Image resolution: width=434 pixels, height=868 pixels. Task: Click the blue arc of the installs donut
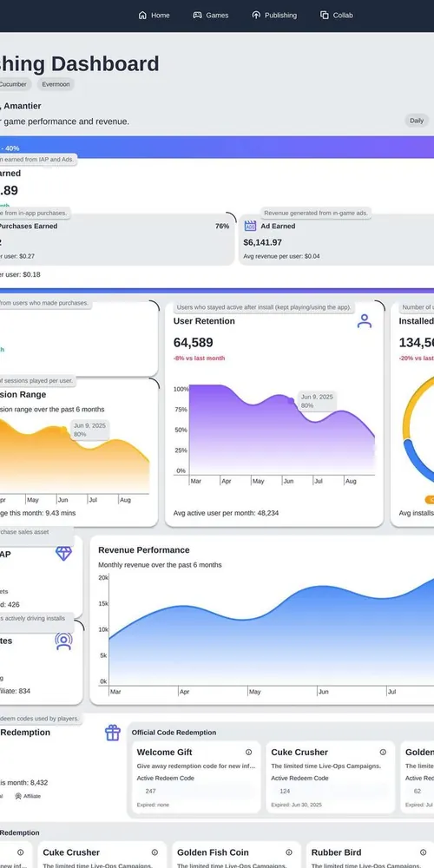[417, 463]
